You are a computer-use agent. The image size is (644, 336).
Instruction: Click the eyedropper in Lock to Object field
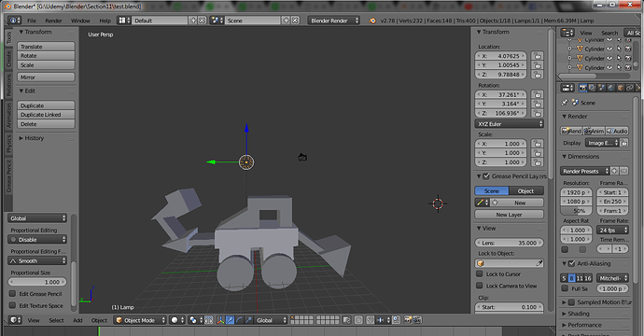tap(539, 263)
